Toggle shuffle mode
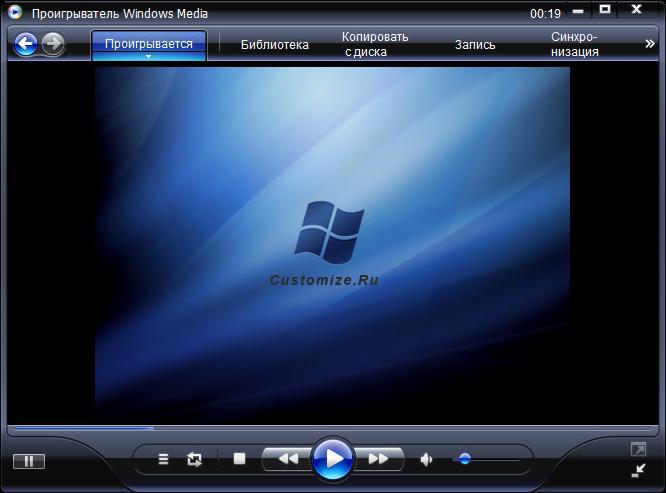The image size is (666, 493). [163, 459]
